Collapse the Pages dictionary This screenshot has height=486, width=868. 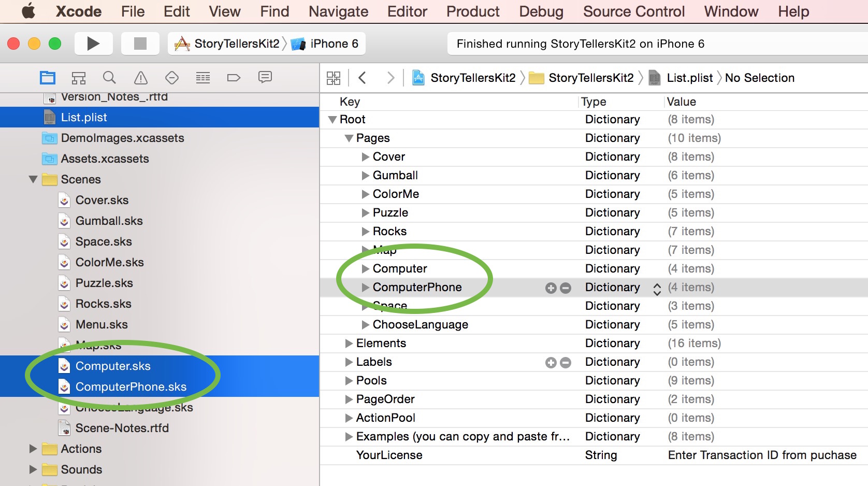(x=349, y=138)
